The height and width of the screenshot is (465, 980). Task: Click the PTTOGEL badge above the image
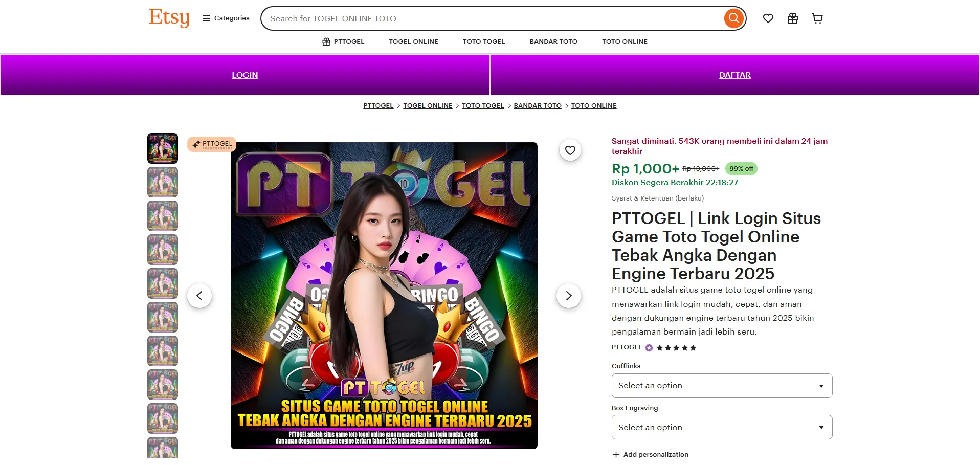coord(212,144)
